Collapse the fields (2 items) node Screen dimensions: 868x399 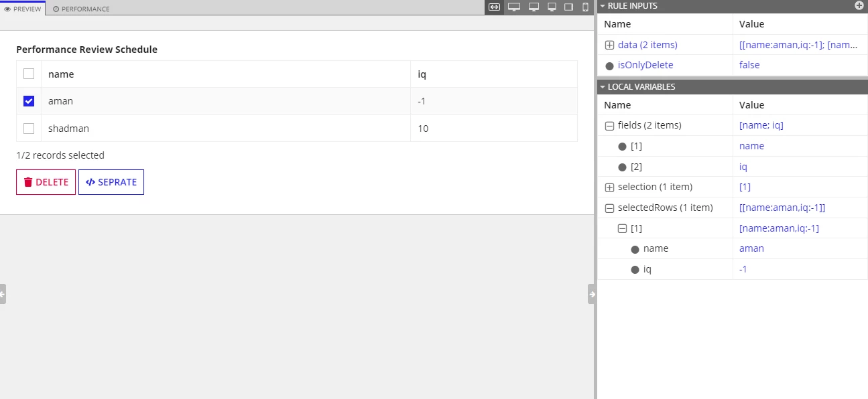click(x=609, y=125)
